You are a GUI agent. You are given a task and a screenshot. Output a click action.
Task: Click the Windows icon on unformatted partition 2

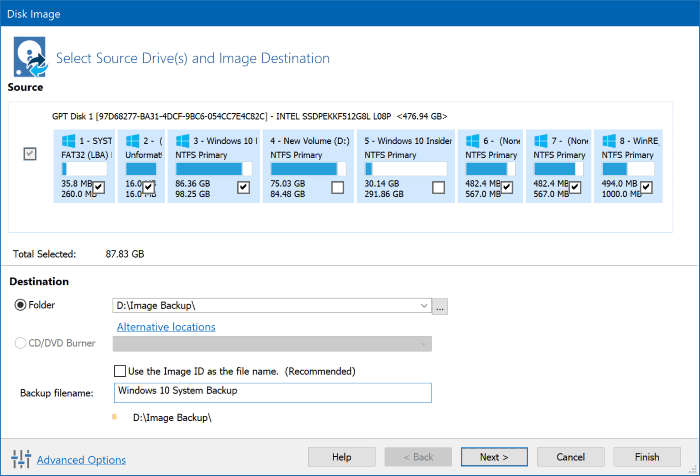tap(133, 141)
